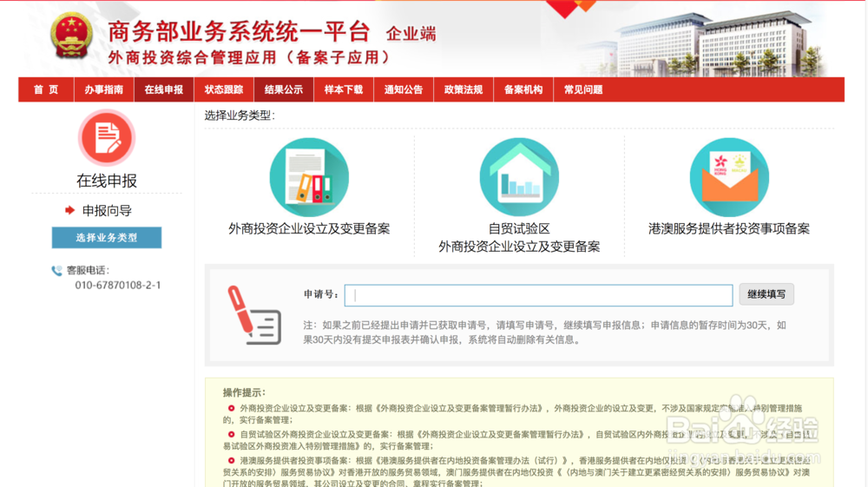Open the 办事指南 menu item

click(x=104, y=89)
